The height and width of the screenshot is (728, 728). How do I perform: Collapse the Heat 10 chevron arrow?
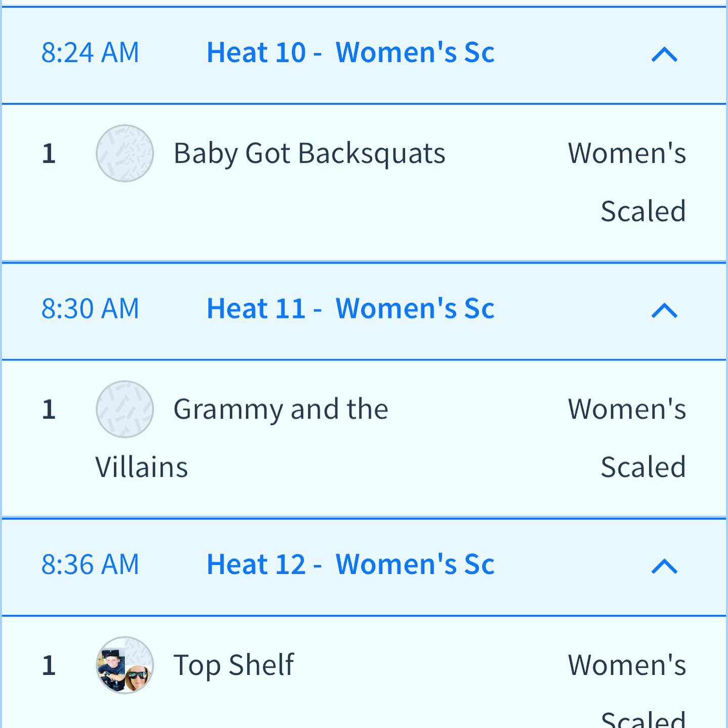click(x=664, y=54)
